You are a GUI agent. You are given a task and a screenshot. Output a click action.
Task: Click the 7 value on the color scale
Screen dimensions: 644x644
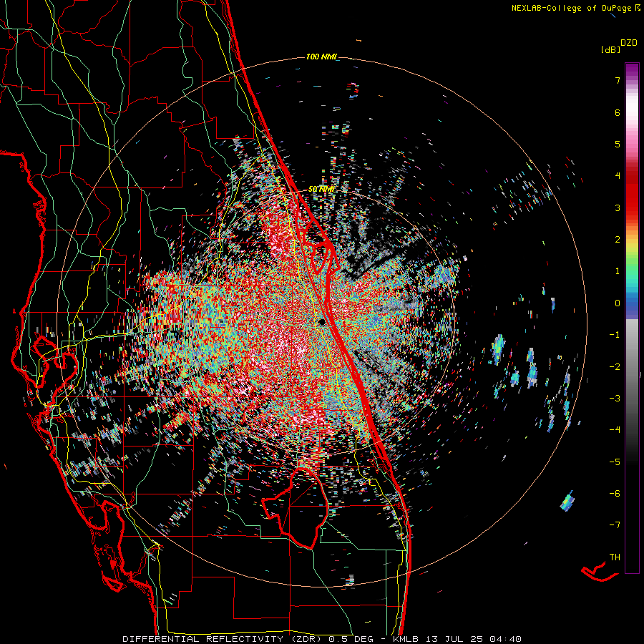tap(618, 80)
